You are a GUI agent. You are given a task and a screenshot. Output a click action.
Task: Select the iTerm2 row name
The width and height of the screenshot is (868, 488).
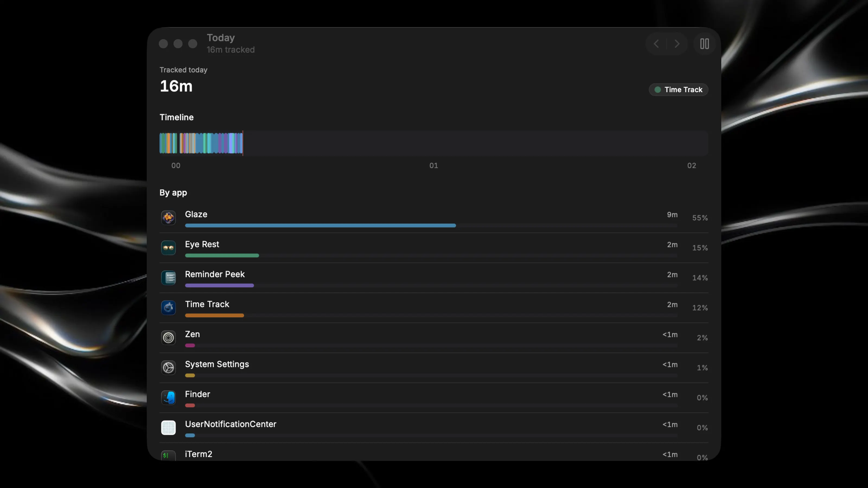199,454
